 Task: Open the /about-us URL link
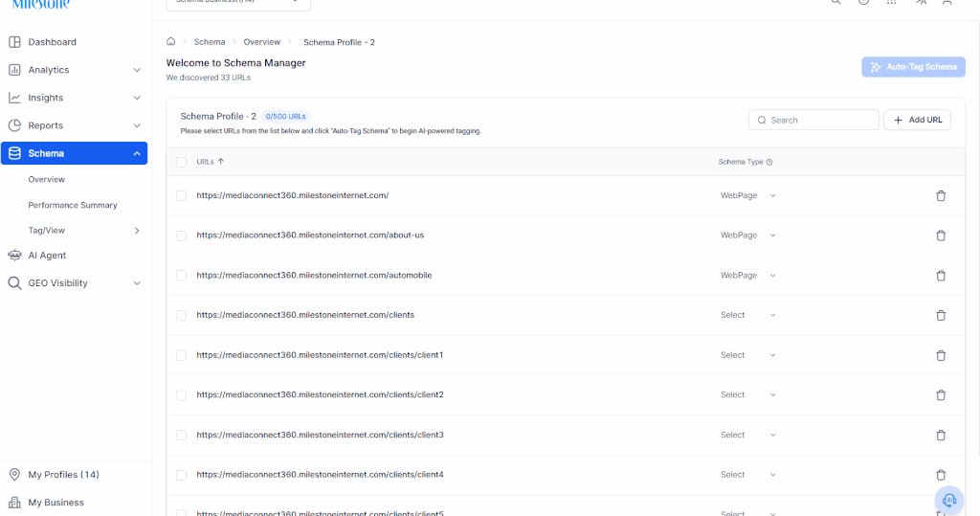(310, 236)
